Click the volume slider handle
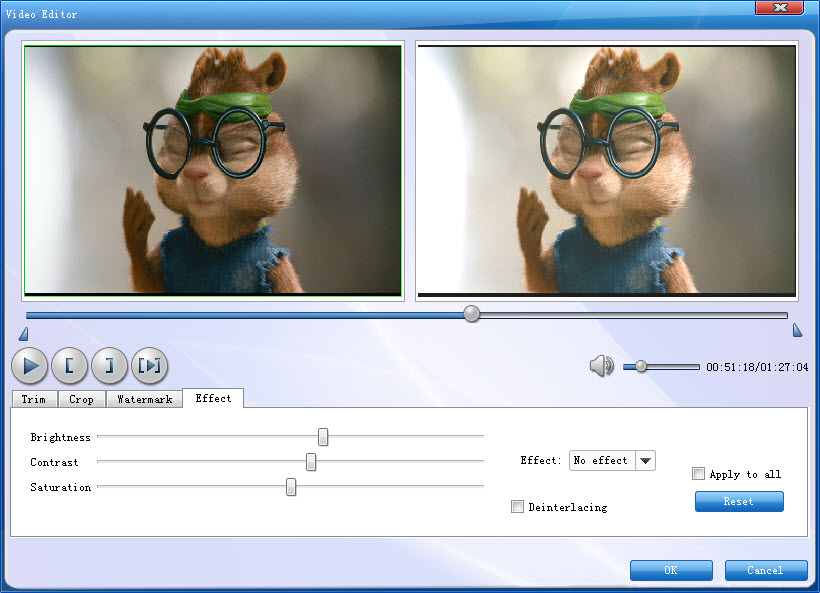The width and height of the screenshot is (820, 593). point(641,367)
